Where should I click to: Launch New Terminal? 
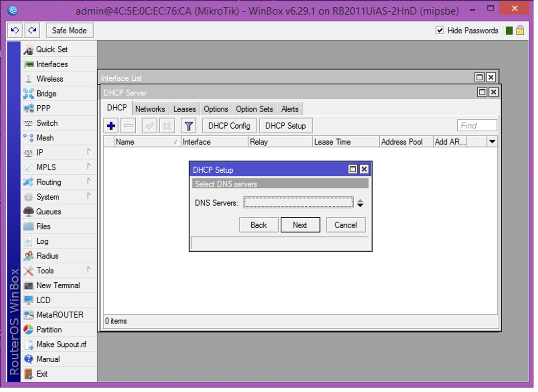coord(58,285)
